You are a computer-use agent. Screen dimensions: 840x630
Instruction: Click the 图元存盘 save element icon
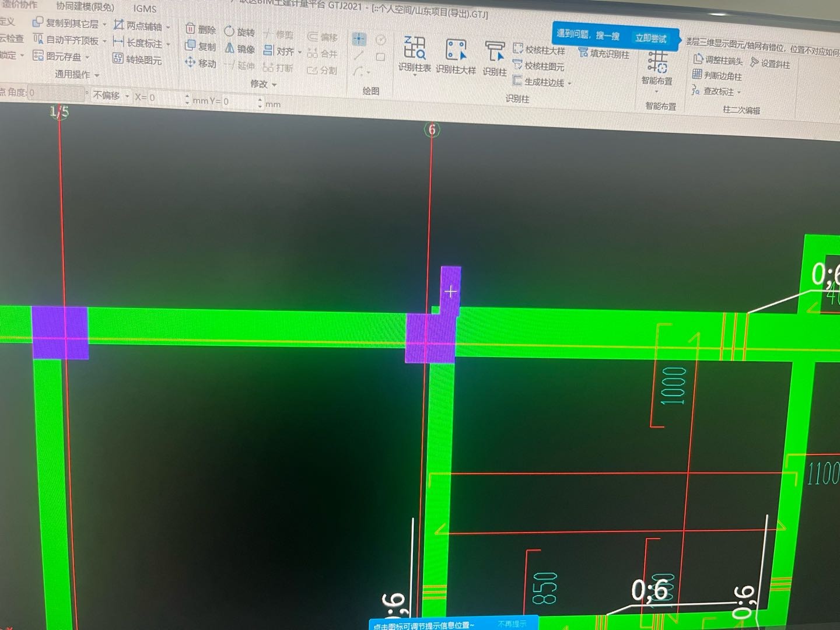38,56
